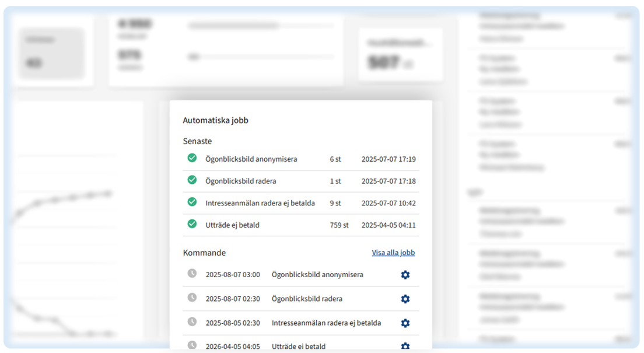Click the timestamp 2025-07-07 10:42
This screenshot has width=644, height=353.
388,203
